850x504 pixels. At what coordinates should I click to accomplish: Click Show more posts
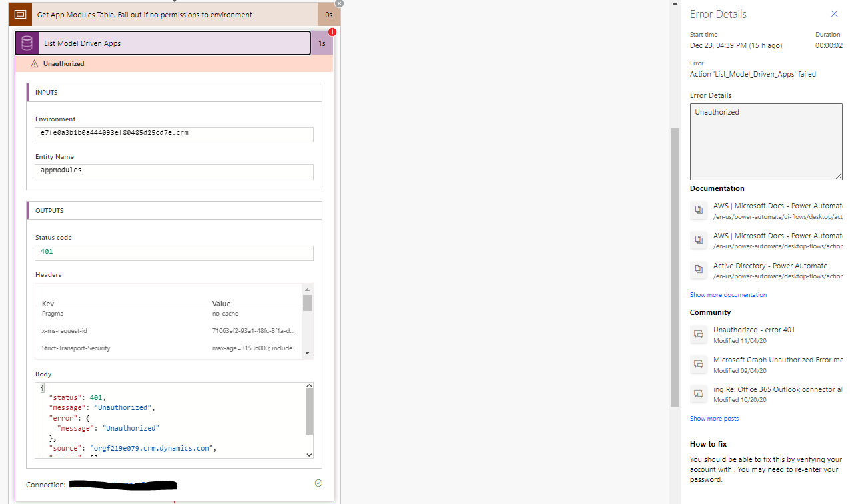714,418
